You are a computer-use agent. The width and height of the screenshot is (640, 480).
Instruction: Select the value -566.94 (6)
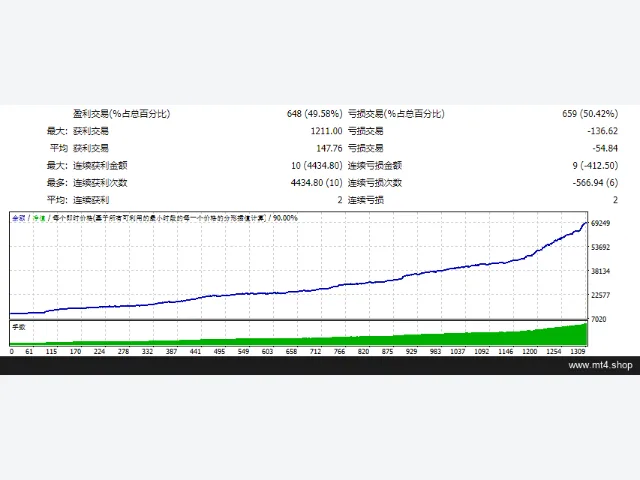[x=595, y=182]
